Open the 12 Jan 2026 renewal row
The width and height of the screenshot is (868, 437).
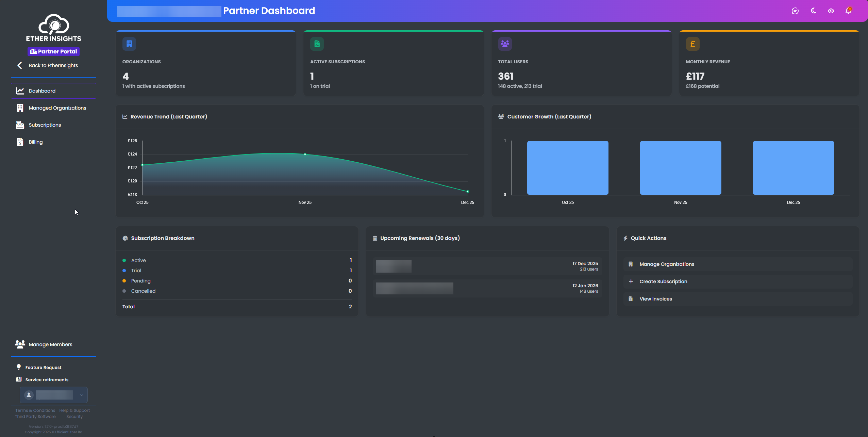point(487,288)
